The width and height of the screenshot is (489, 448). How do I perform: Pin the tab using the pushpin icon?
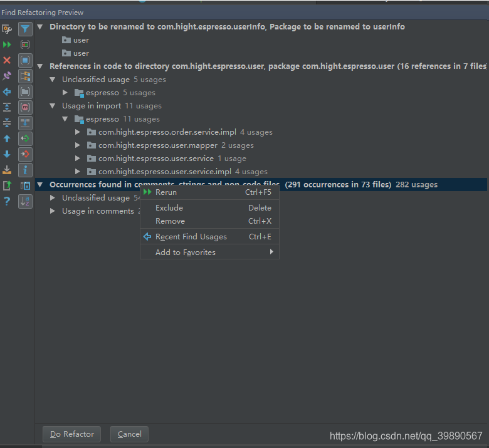[7, 76]
